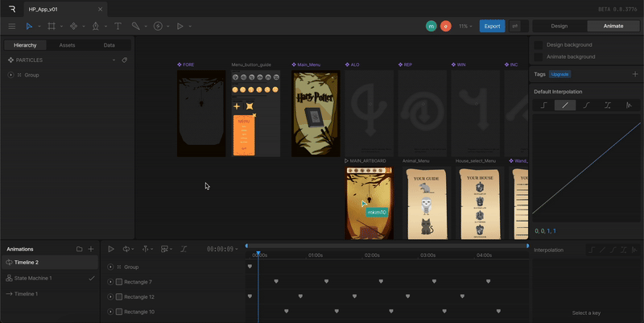Open Select tool dropdown arrow

(x=39, y=27)
